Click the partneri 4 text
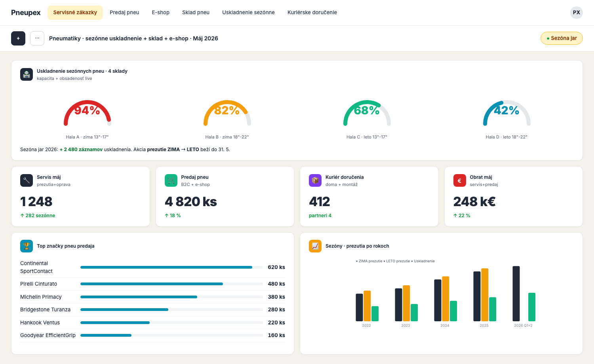Image resolution: width=594 pixels, height=364 pixels. click(320, 216)
